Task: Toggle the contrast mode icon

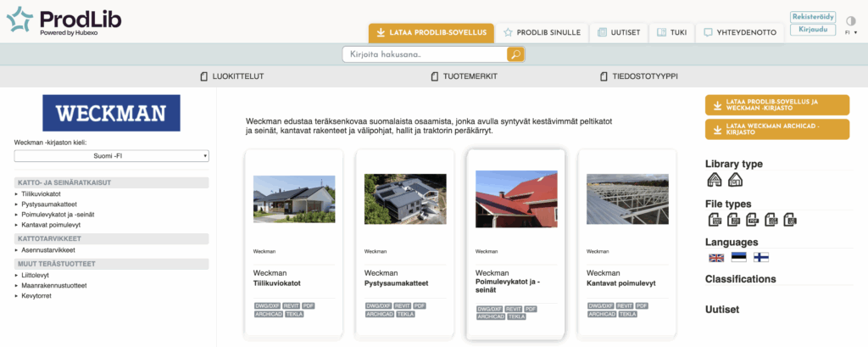Action: [x=851, y=20]
